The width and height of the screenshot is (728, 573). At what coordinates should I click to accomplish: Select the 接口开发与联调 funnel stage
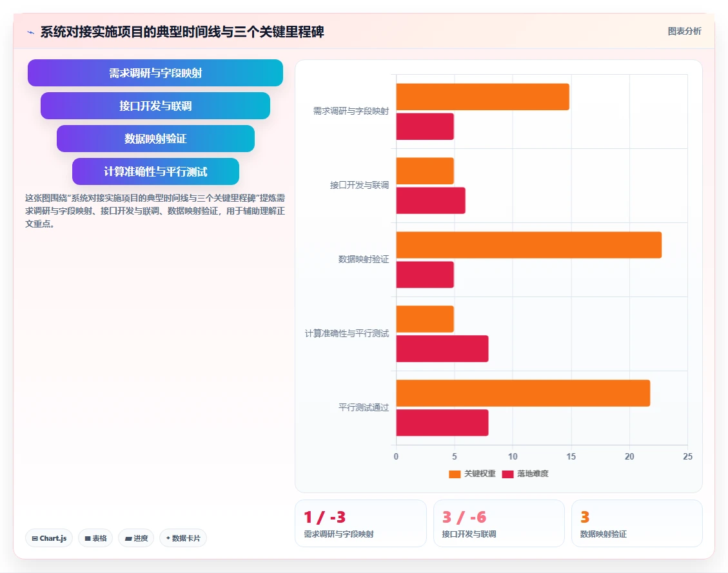(155, 106)
